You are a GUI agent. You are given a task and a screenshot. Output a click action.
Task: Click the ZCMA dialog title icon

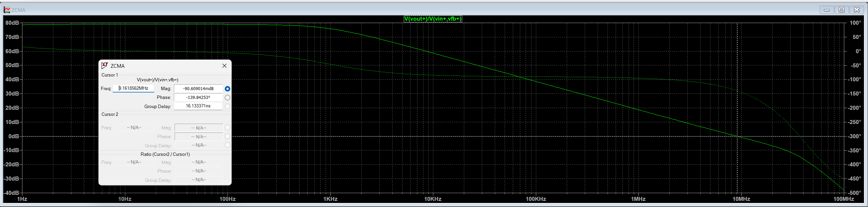105,65
